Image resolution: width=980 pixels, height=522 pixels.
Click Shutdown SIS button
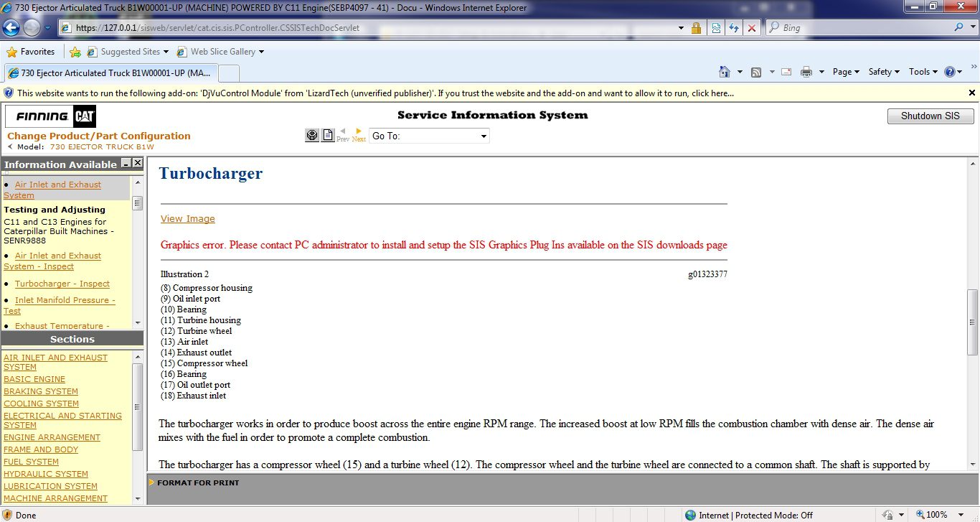930,116
